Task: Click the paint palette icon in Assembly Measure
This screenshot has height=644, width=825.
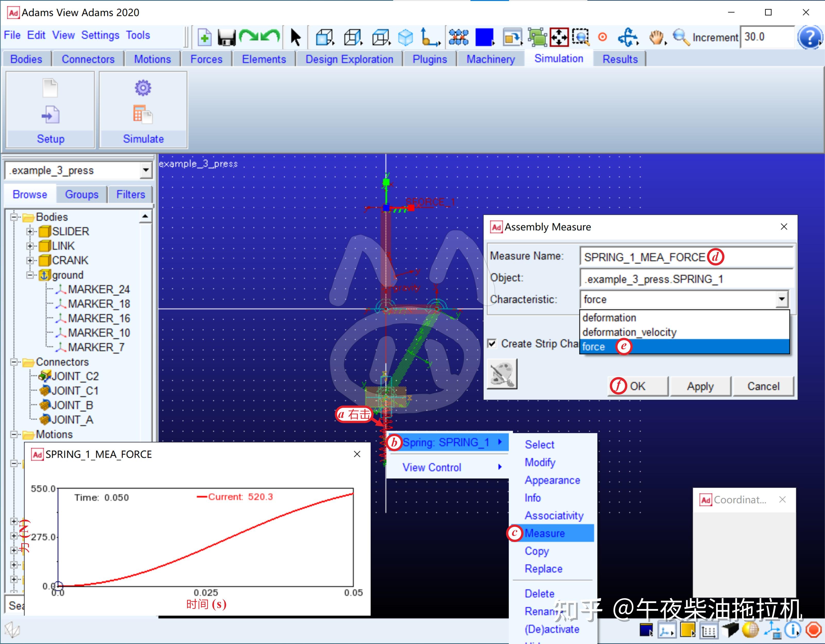Action: [x=502, y=374]
